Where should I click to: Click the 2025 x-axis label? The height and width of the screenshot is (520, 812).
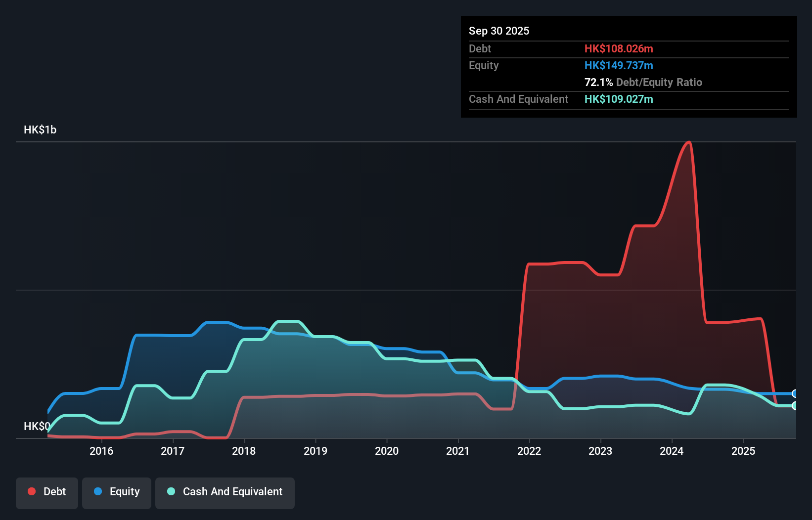click(743, 451)
